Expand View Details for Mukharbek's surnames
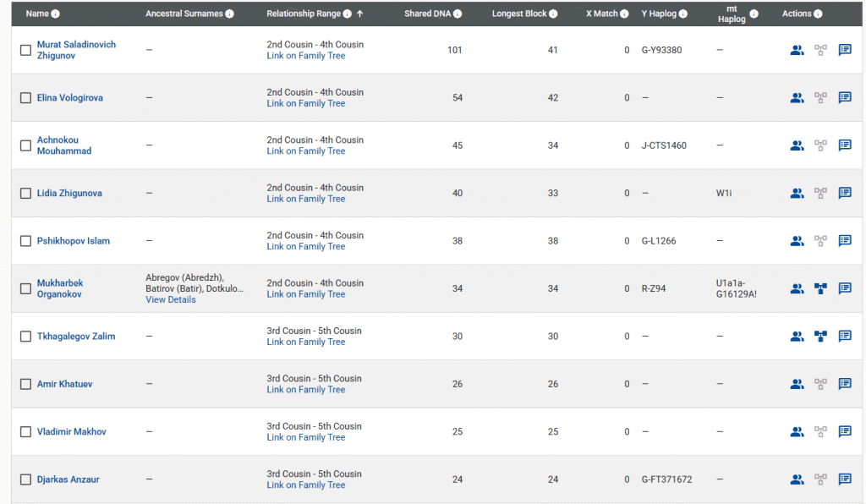Image resolution: width=866 pixels, height=504 pixels. pos(170,299)
